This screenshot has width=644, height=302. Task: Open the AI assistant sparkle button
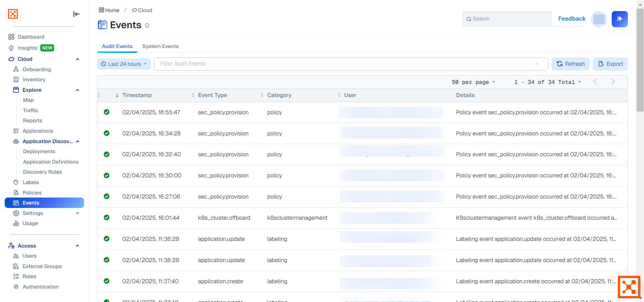click(x=620, y=19)
